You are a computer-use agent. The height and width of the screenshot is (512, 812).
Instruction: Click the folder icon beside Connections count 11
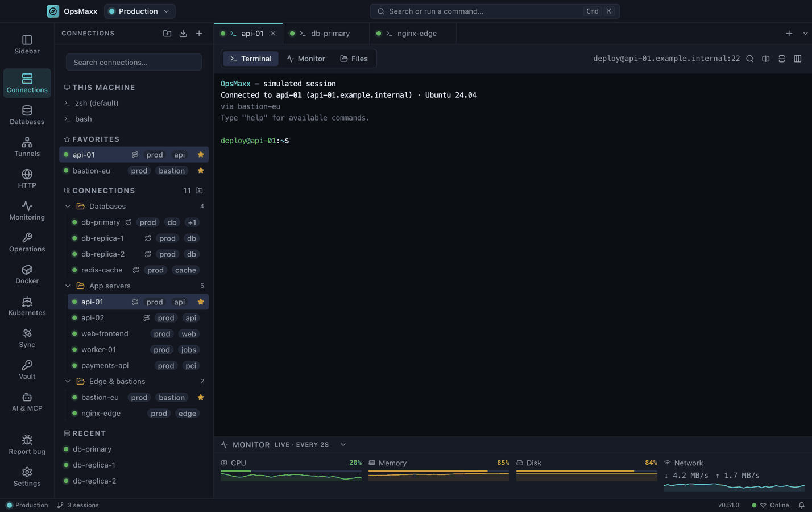pyautogui.click(x=199, y=191)
